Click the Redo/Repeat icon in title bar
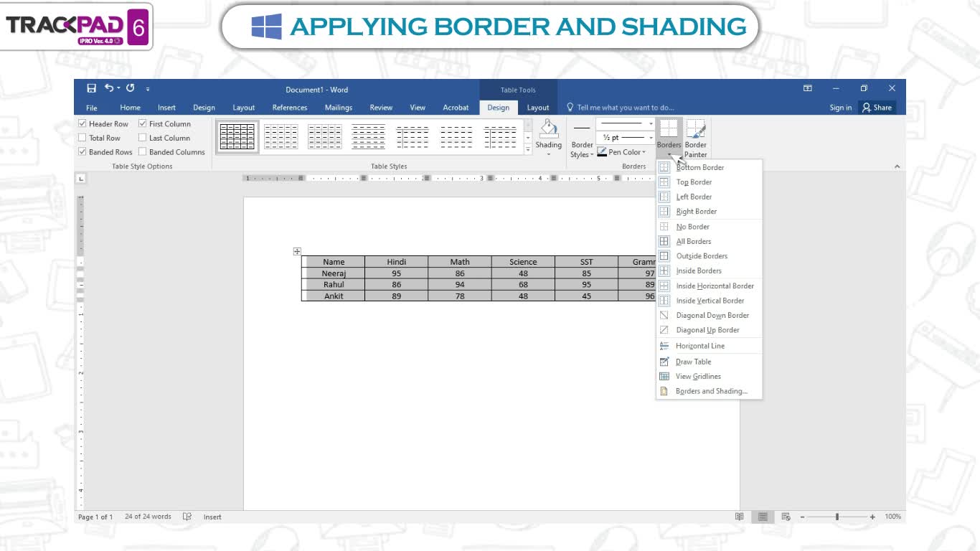 coord(130,88)
